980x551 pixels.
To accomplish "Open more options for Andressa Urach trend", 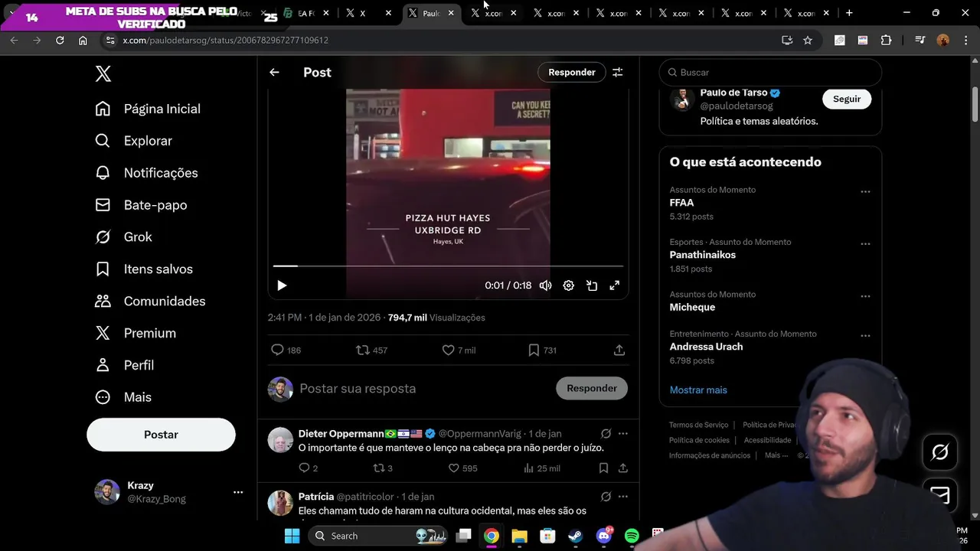I will coord(865,335).
